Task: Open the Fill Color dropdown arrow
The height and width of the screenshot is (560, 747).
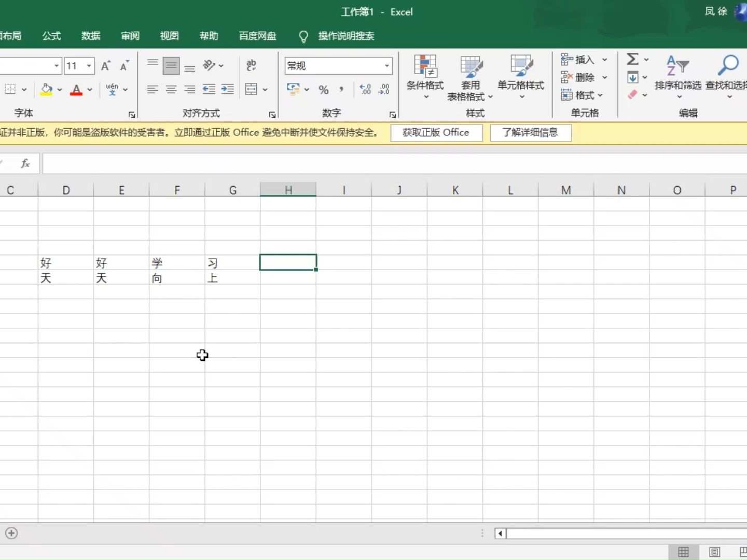Action: 59,89
